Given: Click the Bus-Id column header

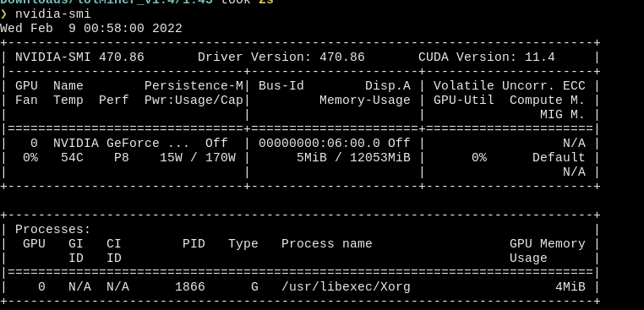Looking at the screenshot, I should 281,86.
